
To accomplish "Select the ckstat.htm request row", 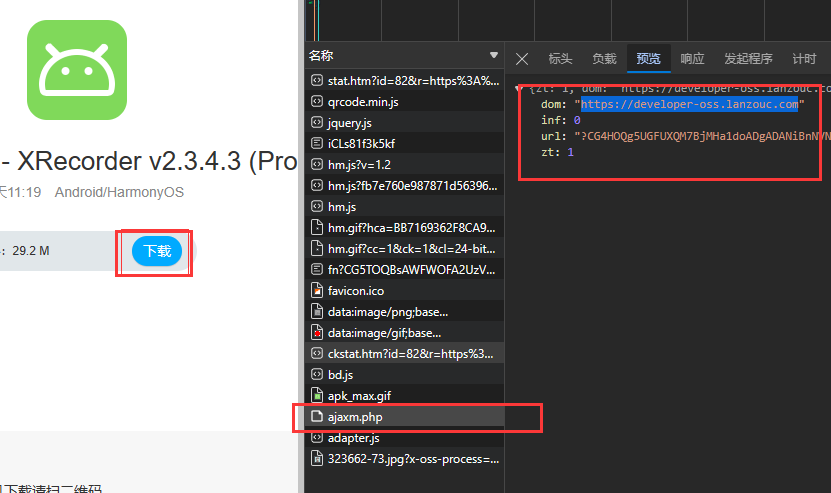I will pyautogui.click(x=405, y=354).
